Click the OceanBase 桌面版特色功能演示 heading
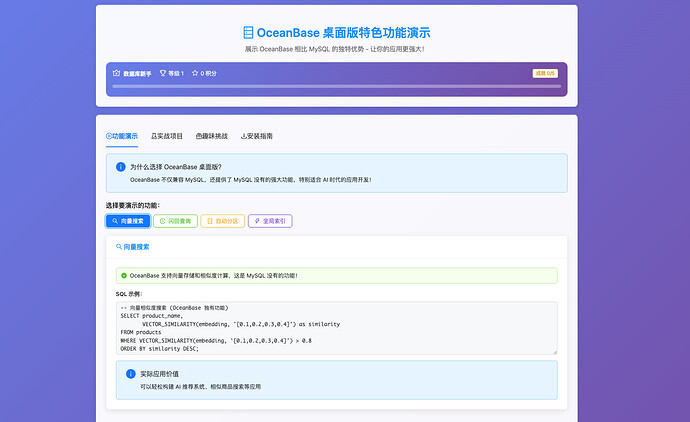Viewport: 690px width, 422px height. (343, 33)
